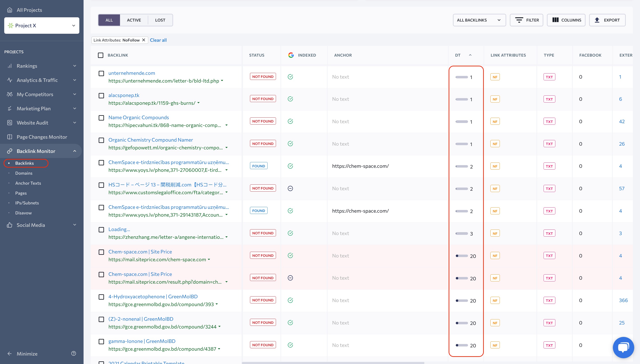Click the Social Media thumbs-up icon
The image size is (640, 364).
coord(10,225)
